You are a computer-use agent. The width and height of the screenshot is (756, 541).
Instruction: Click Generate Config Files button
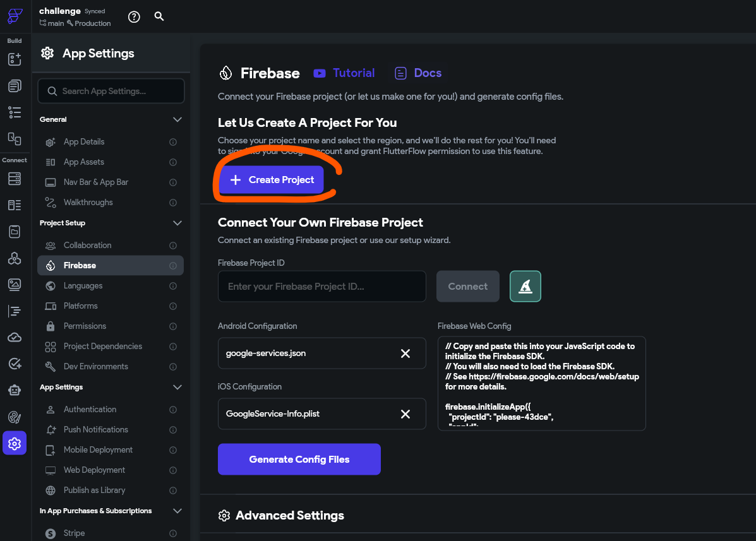299,459
